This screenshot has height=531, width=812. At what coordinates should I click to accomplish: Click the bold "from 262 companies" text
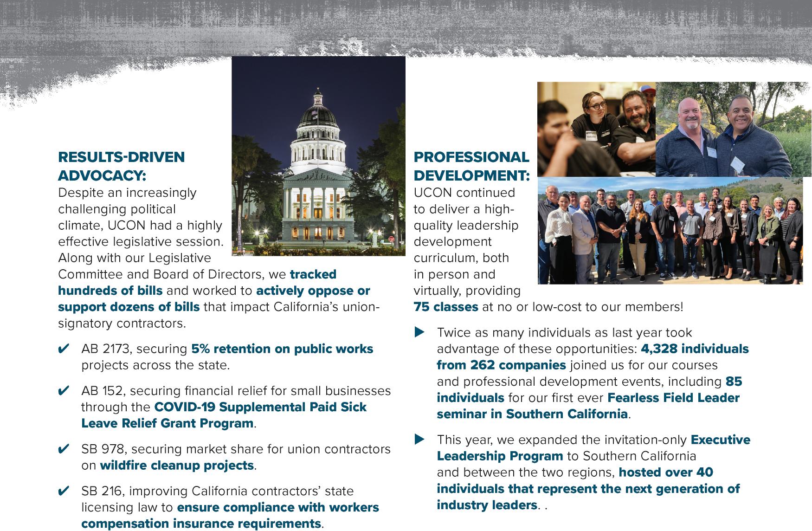502,365
